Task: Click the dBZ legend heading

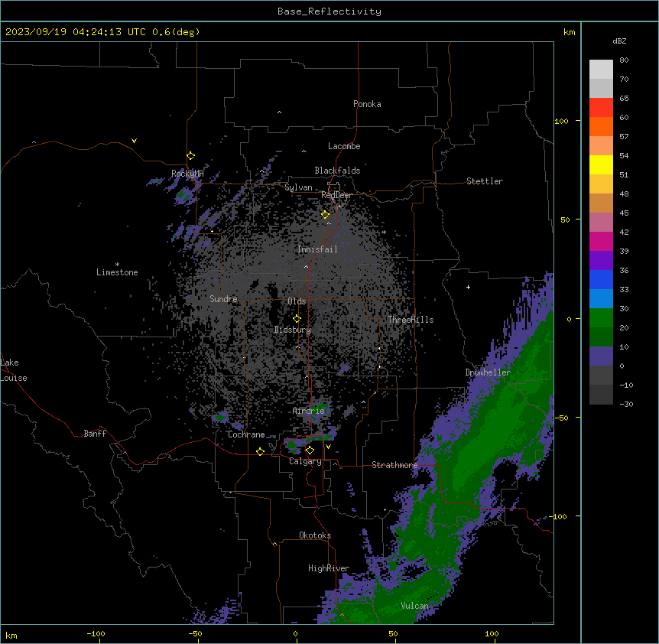Action: 619,41
